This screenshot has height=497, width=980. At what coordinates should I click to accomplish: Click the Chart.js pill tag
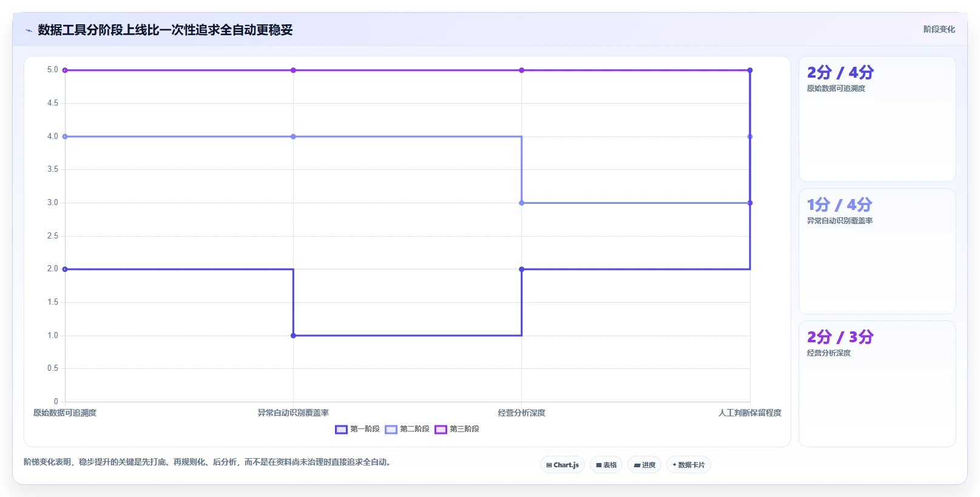pyautogui.click(x=563, y=465)
